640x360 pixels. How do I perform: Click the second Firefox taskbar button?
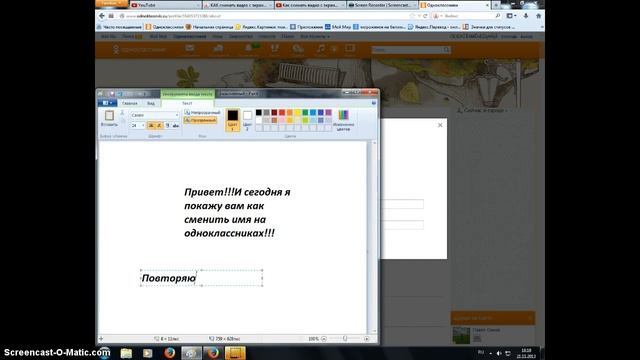coord(213,353)
